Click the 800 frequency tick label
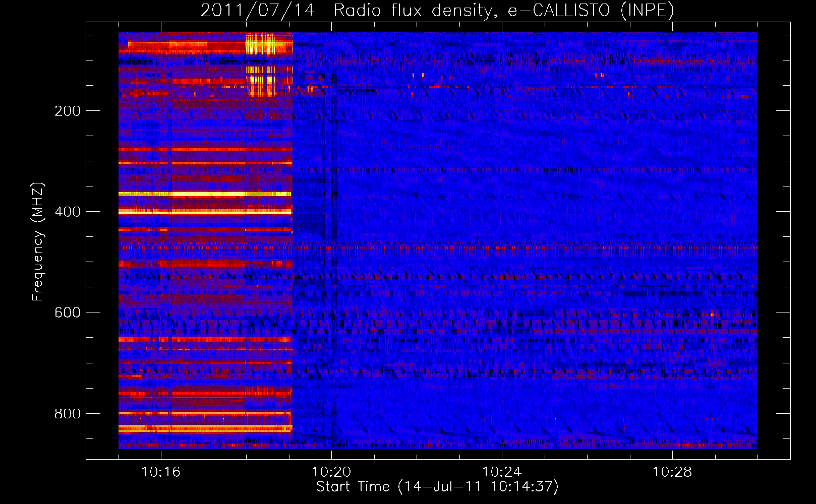This screenshot has width=816, height=504. tap(68, 414)
